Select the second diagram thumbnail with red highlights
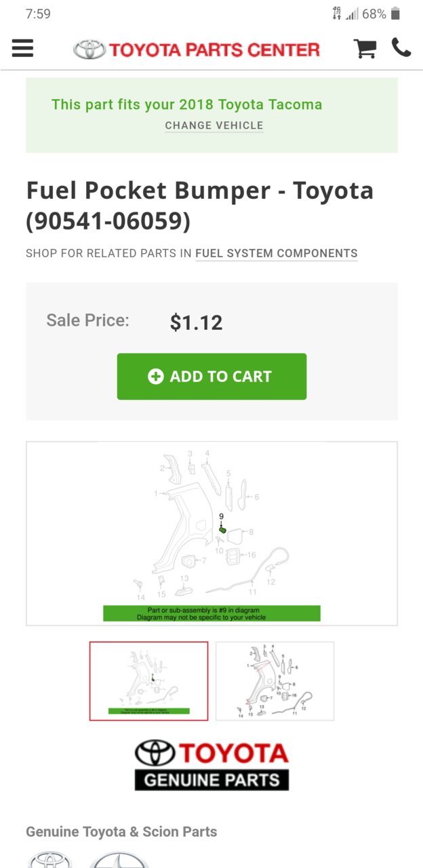Screen dimensions: 423x868 coord(275,681)
